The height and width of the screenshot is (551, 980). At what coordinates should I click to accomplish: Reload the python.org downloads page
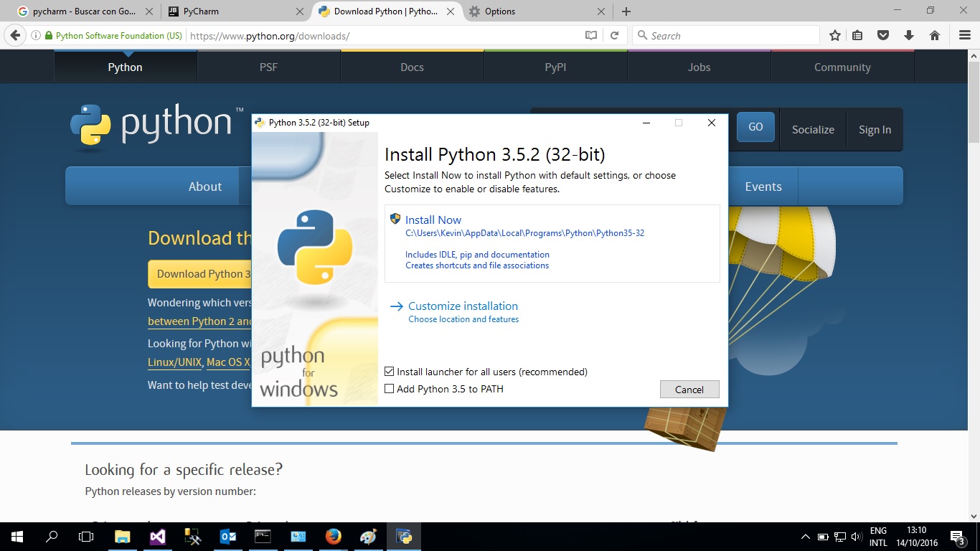pos(616,34)
